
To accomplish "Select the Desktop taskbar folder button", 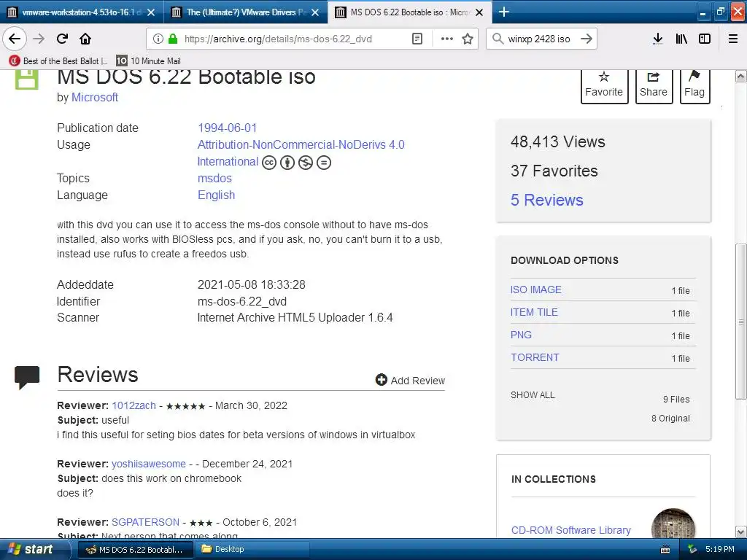I will point(252,549).
